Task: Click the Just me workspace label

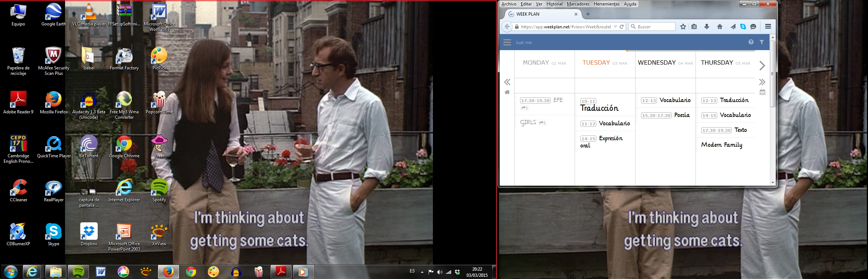Action: [523, 43]
